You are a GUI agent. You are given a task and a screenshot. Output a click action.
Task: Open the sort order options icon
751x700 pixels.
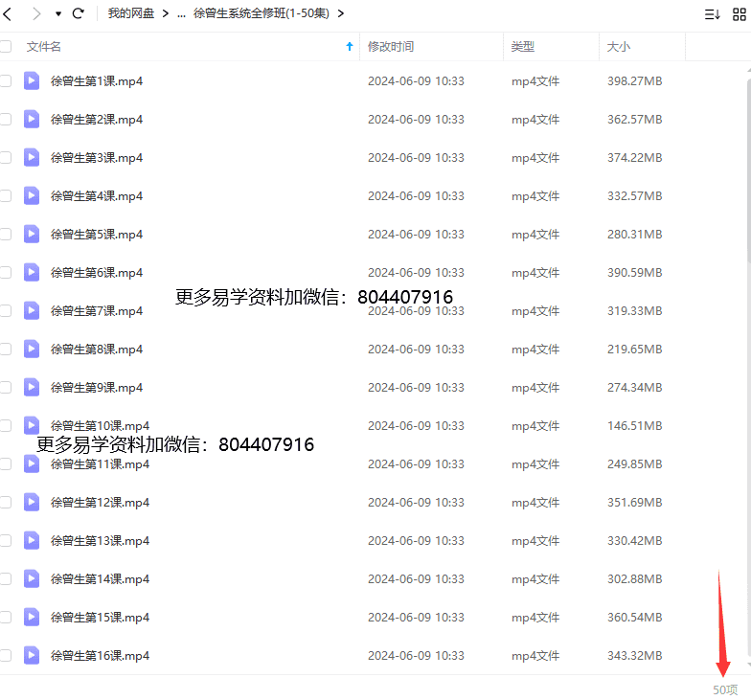[712, 14]
